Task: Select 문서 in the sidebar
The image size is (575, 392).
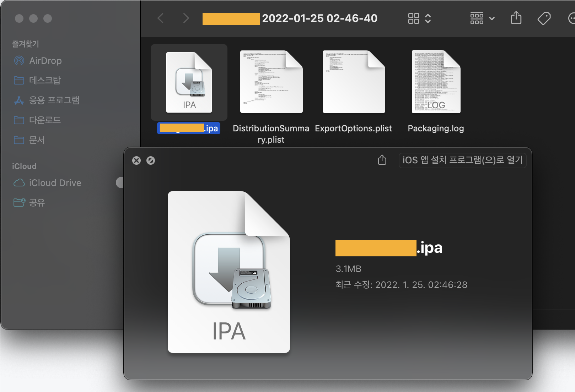Action: tap(37, 140)
